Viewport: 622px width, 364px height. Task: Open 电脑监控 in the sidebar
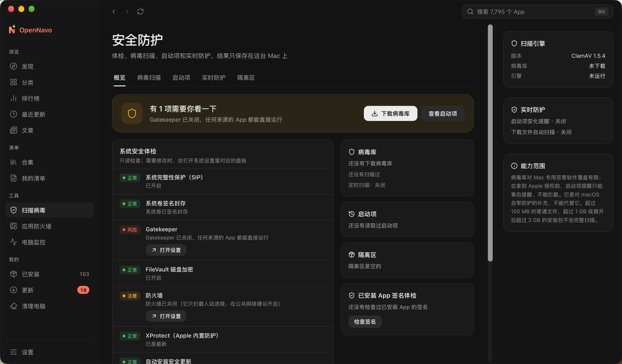49,242
